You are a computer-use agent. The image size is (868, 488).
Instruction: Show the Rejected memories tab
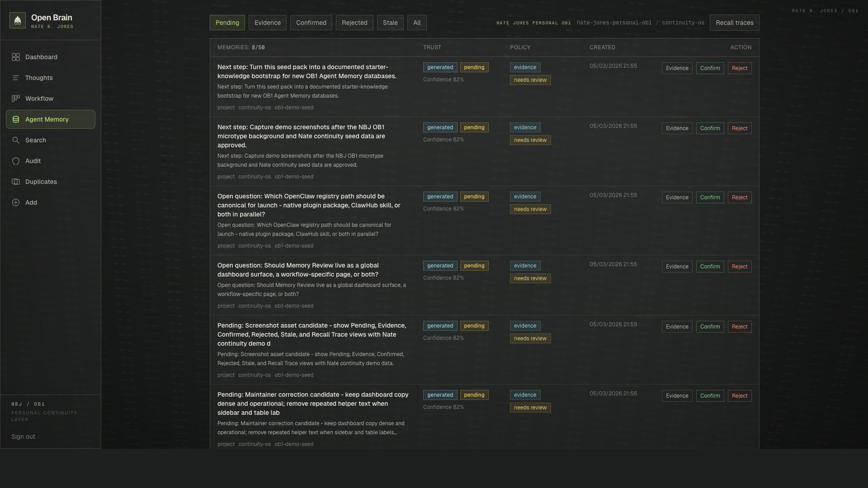(354, 23)
